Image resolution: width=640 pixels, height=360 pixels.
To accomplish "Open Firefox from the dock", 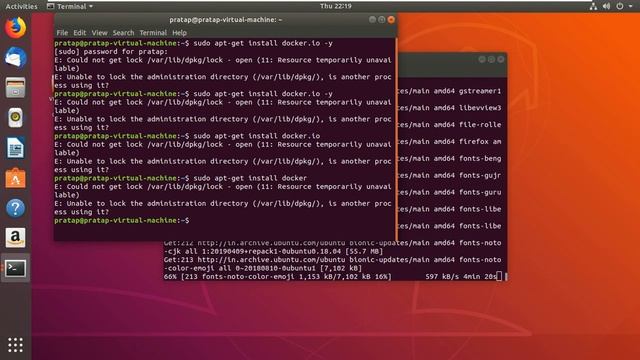I will pyautogui.click(x=16, y=27).
